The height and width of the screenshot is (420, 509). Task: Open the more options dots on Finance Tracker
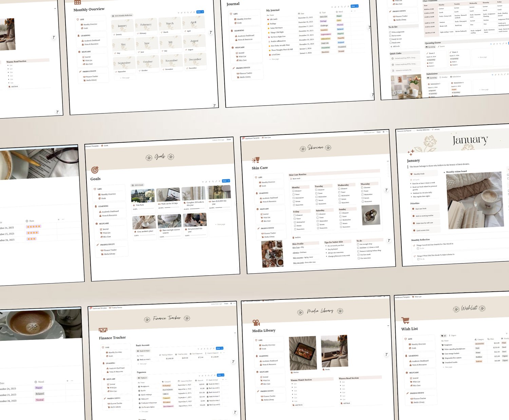tap(234, 303)
